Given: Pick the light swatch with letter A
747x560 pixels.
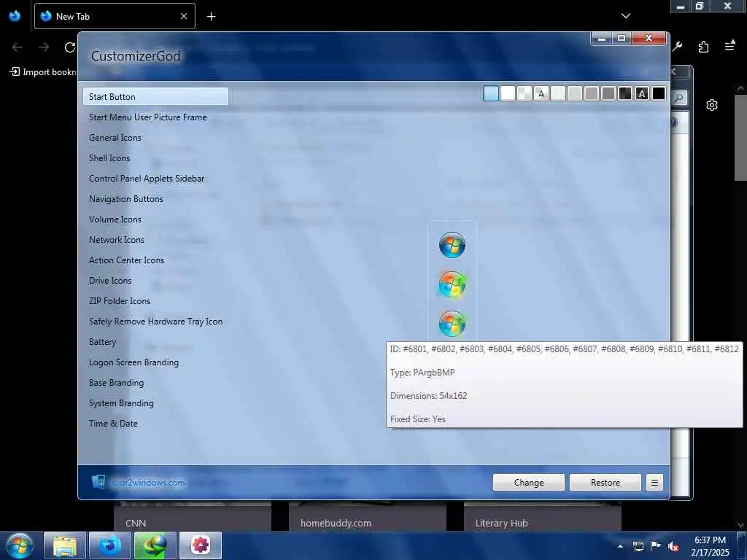Looking at the screenshot, I should pyautogui.click(x=541, y=94).
